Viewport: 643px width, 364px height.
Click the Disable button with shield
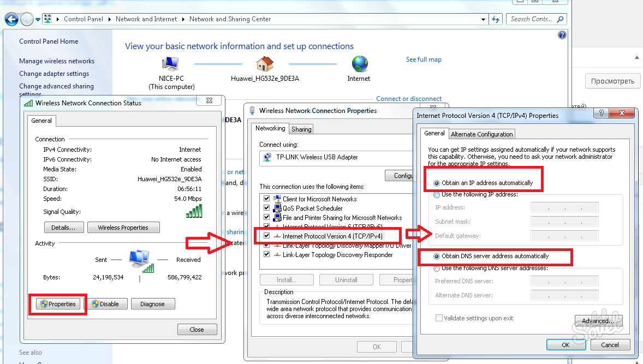tap(106, 304)
